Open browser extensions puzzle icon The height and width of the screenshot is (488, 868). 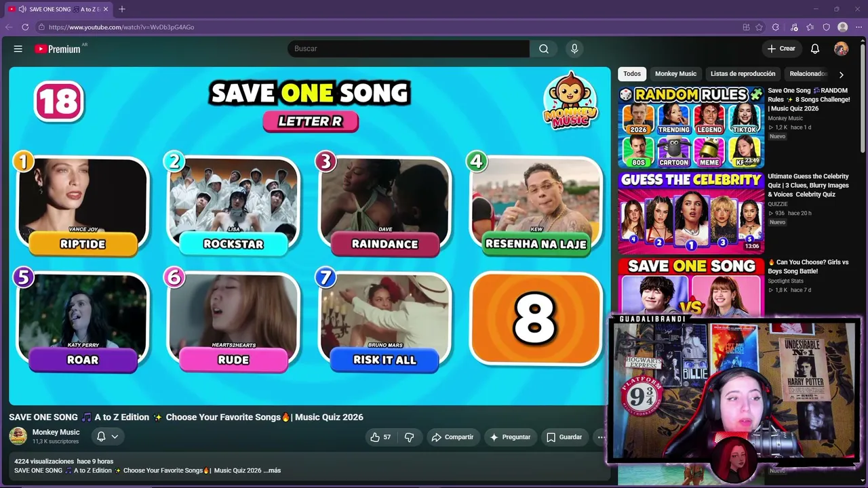776,27
